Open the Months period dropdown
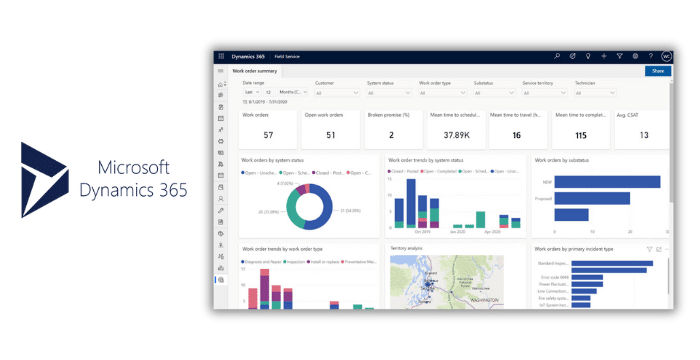This screenshot has width=700, height=360. (x=293, y=92)
